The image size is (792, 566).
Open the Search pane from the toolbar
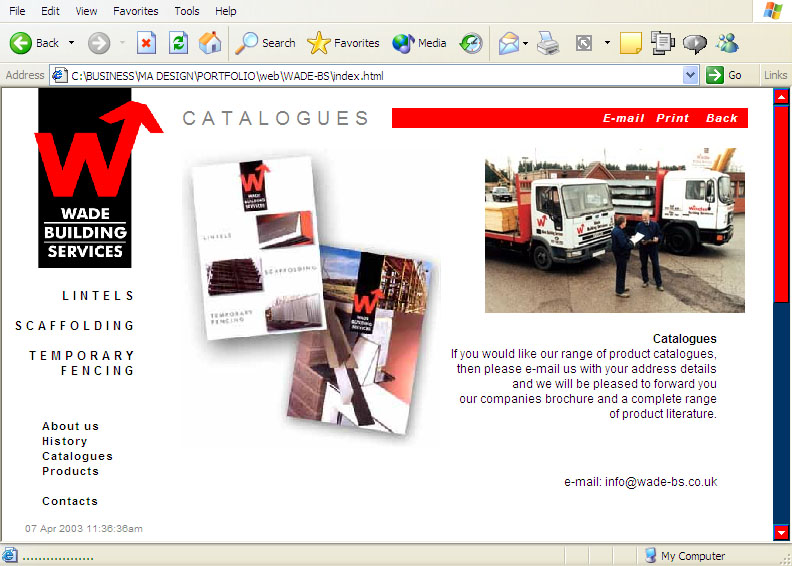coord(265,43)
